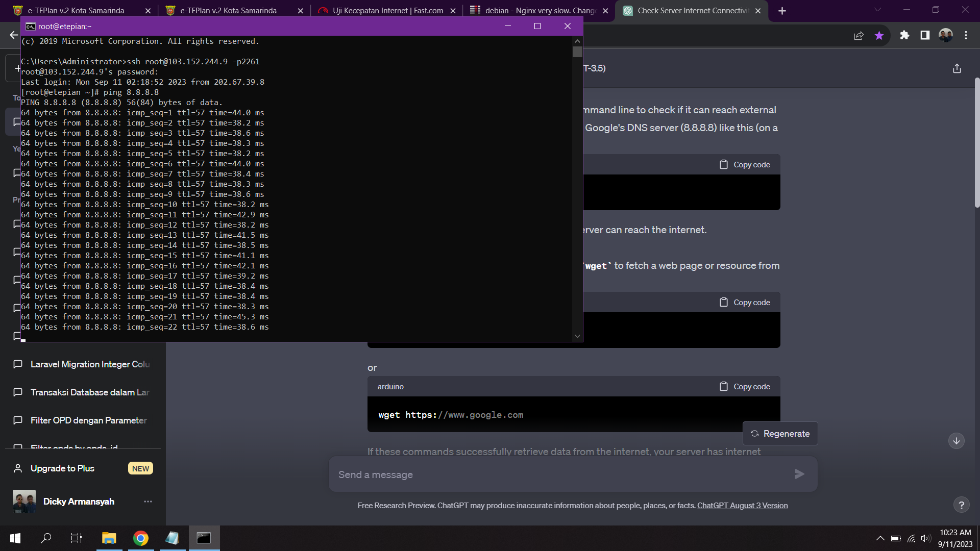Image resolution: width=980 pixels, height=551 pixels.
Task: Open File Explorer from the taskbar
Action: [x=109, y=538]
